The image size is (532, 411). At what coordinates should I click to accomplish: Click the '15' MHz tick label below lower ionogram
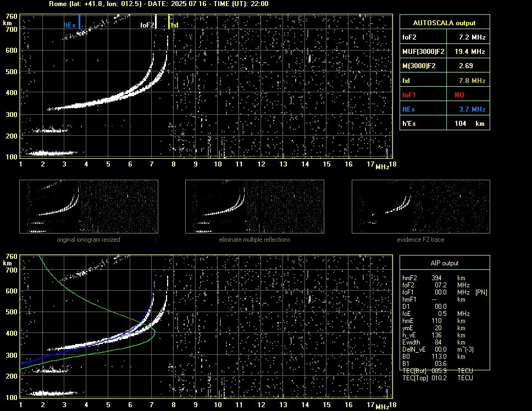(x=326, y=404)
